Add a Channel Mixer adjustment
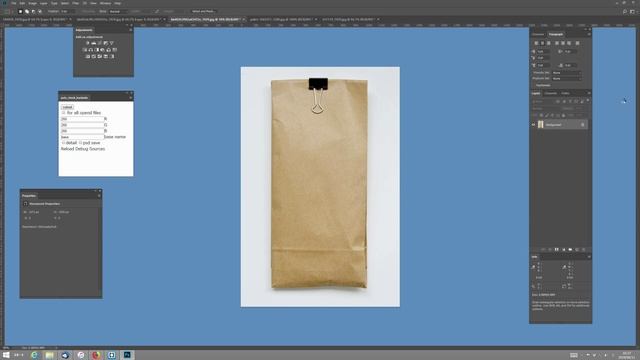640x360 pixels. click(x=109, y=50)
